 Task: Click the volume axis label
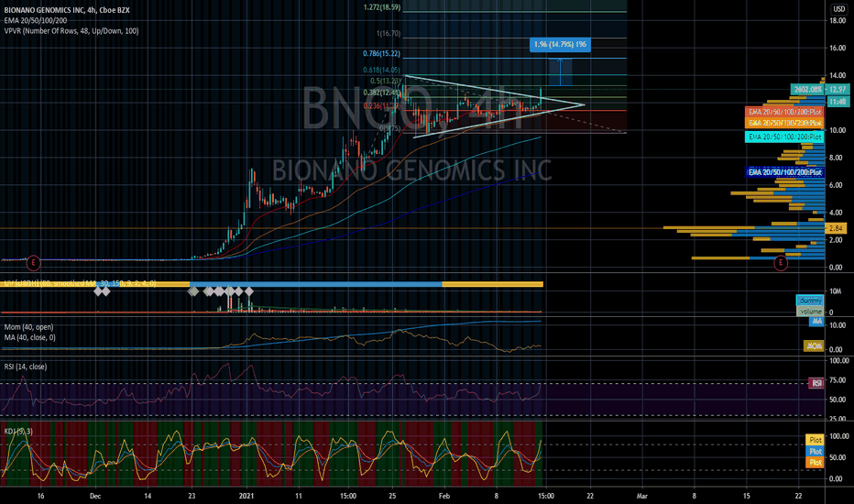pyautogui.click(x=810, y=312)
